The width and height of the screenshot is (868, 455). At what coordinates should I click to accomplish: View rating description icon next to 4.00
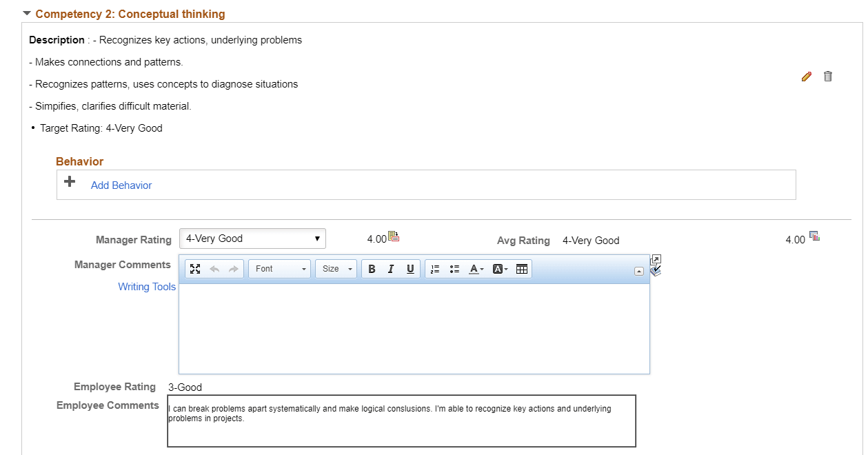pos(394,236)
